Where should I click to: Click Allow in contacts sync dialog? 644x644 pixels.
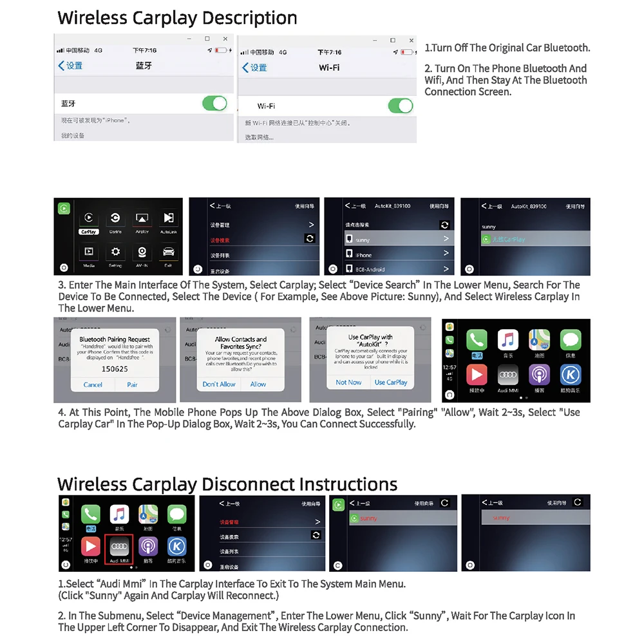[x=258, y=384]
